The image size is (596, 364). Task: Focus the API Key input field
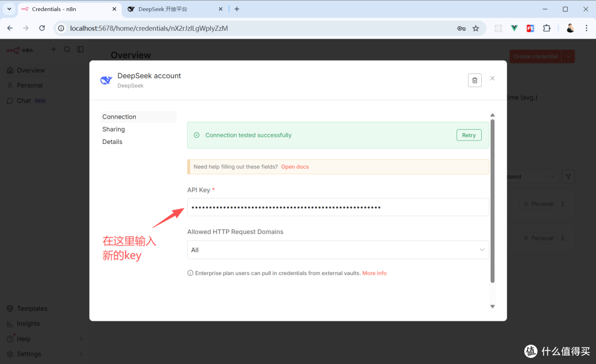coord(338,207)
